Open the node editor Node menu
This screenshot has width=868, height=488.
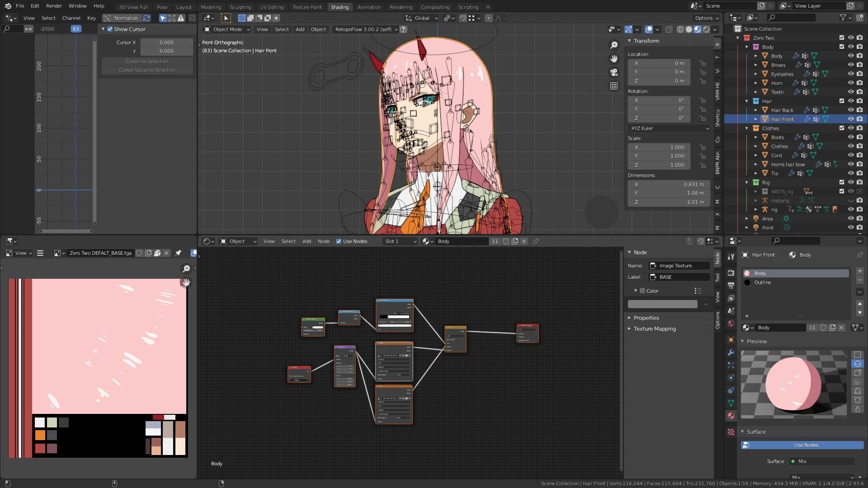(323, 241)
